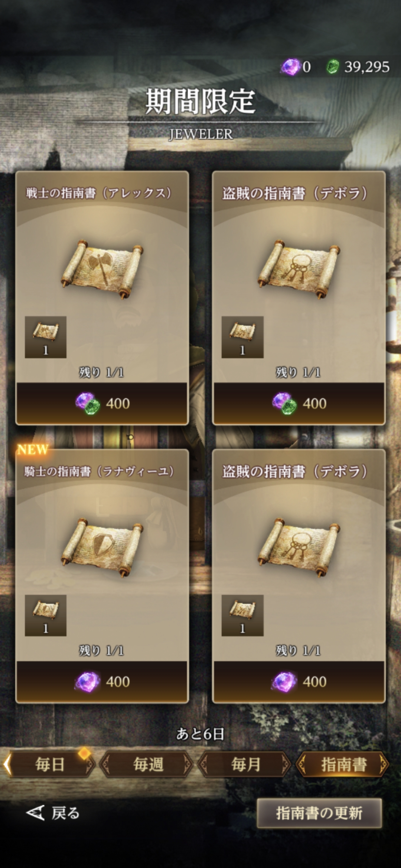Buy the knight guidebook for 400 purple gems
401x868 pixels.
tap(102, 681)
